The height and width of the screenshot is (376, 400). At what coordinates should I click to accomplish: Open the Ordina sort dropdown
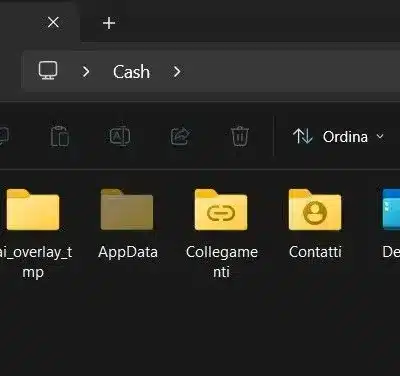tap(338, 137)
